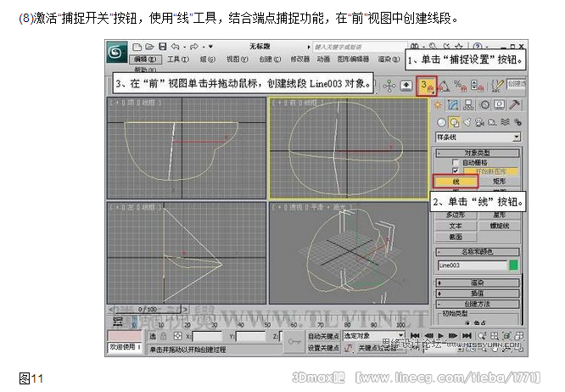Click the 矩形 (Rectangle) button
Viewport: 565px width, 392px height.
click(499, 182)
